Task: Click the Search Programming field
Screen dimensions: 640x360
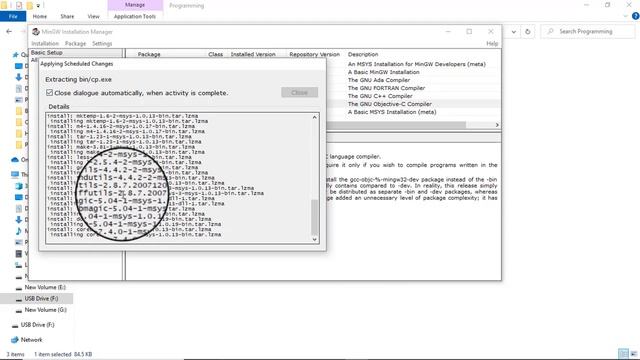Action: 588,31
